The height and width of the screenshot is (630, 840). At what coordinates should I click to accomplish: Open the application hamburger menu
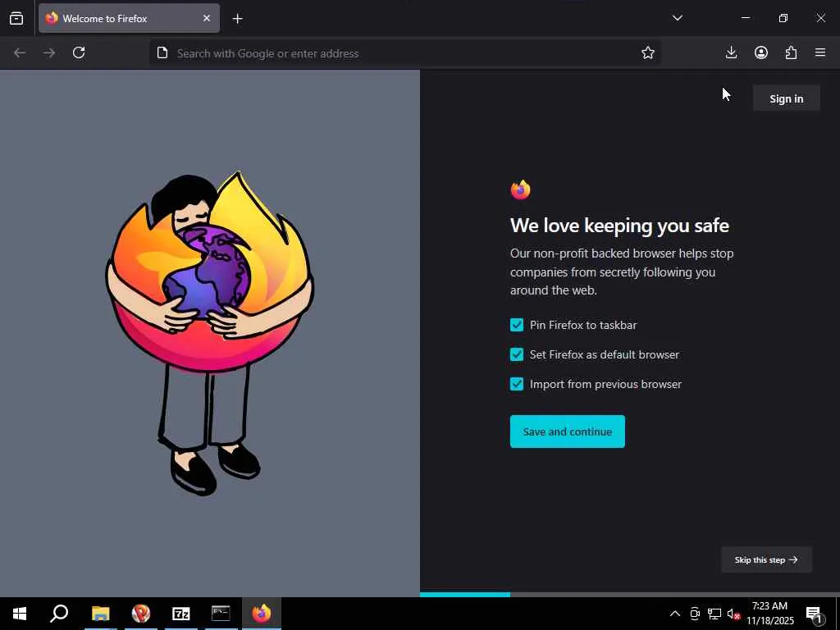pos(820,52)
